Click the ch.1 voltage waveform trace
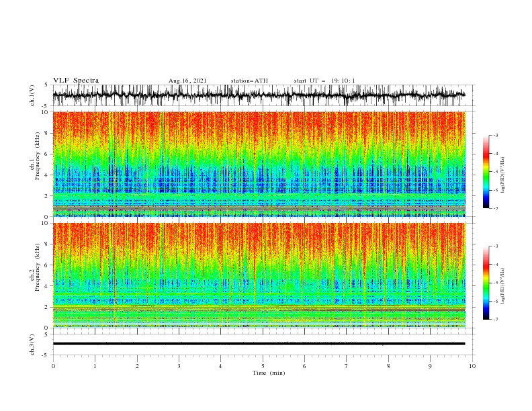Viewport: 532px width, 411px height. click(259, 95)
